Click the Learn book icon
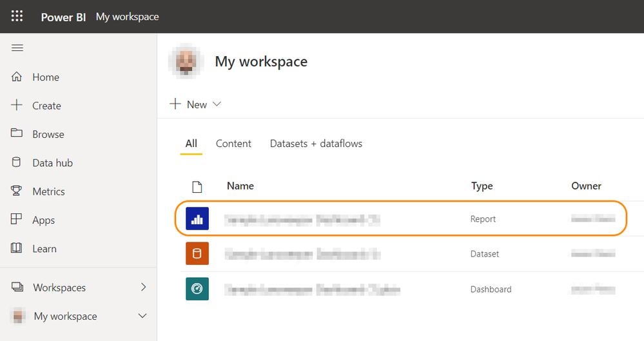 point(17,248)
